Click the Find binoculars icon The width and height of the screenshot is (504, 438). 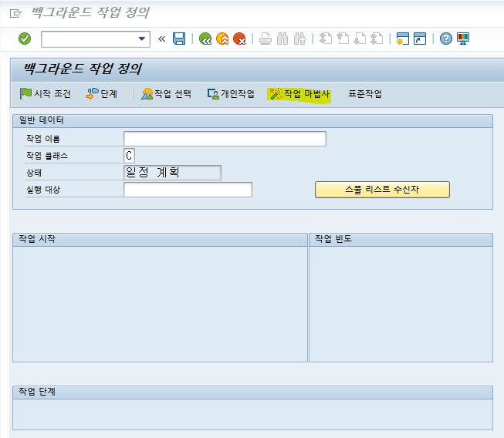coord(282,39)
